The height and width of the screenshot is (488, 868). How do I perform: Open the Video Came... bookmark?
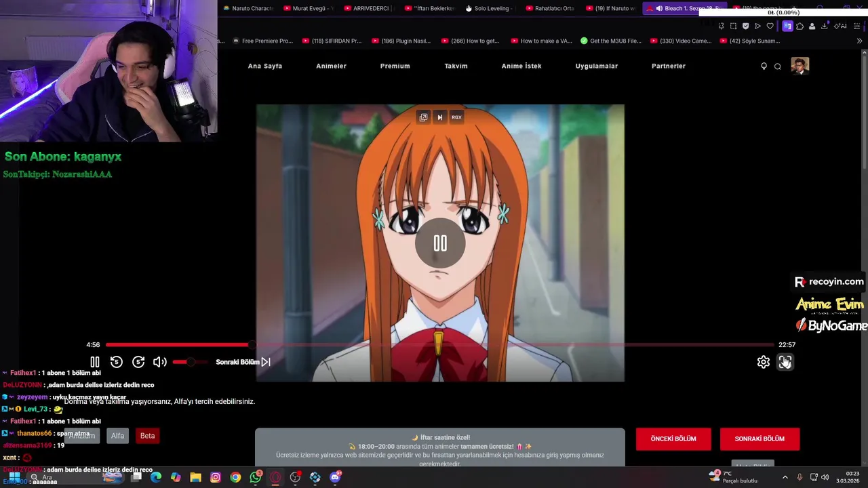(x=681, y=41)
